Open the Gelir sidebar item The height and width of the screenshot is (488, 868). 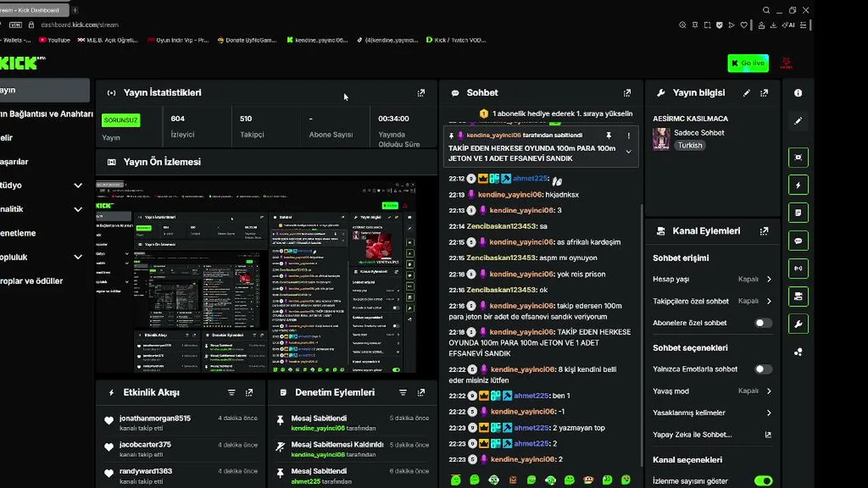(7, 138)
